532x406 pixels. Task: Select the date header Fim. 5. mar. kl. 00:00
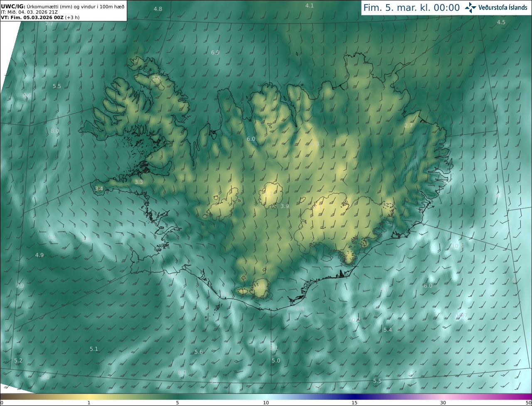pyautogui.click(x=411, y=7)
